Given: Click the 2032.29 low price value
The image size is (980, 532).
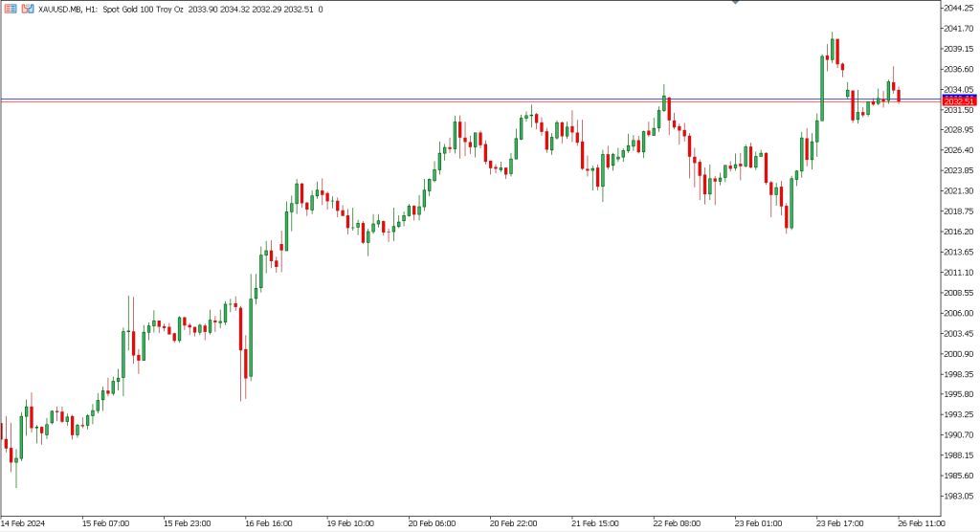Looking at the screenshot, I should (x=266, y=10).
